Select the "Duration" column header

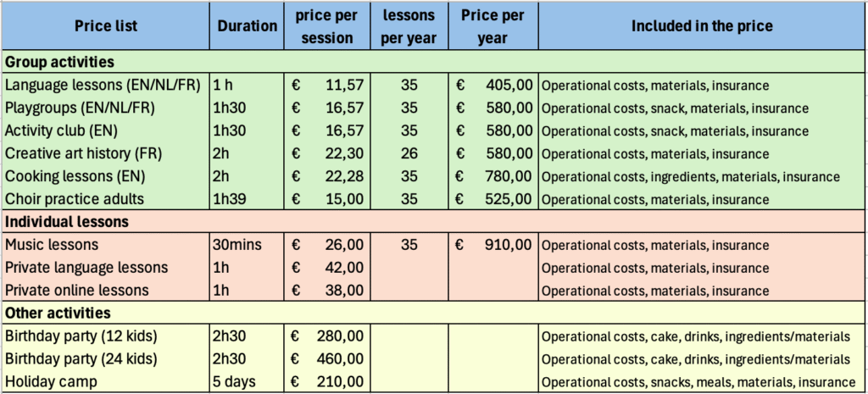pos(247,26)
